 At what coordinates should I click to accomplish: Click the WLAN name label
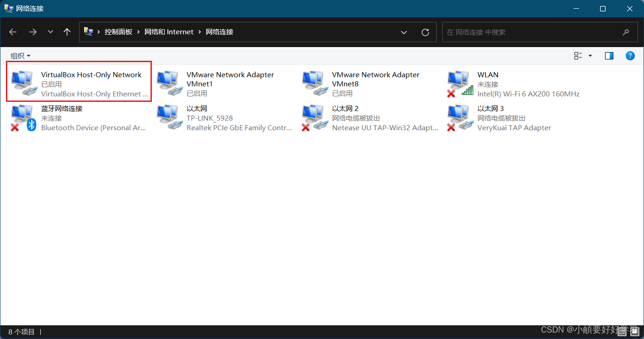pos(488,75)
